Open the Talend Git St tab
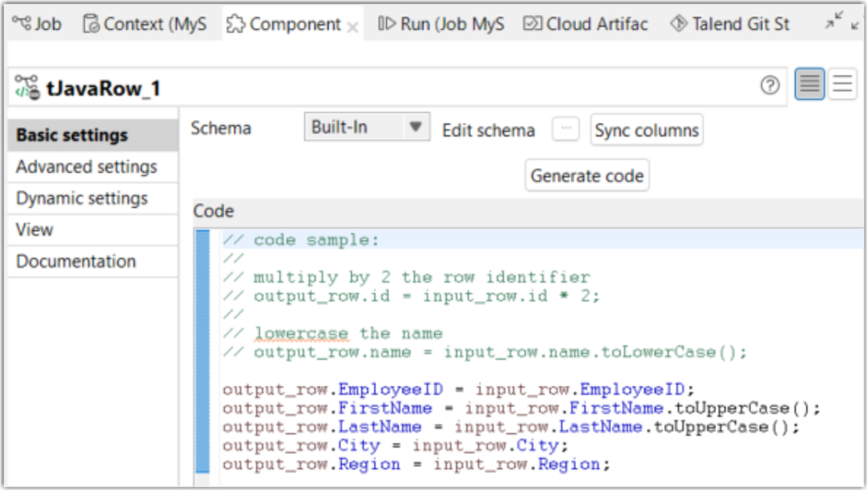 [x=730, y=23]
